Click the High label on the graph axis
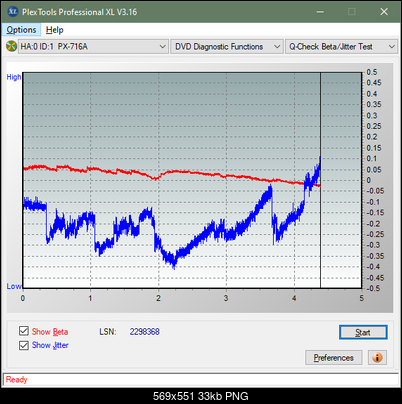 coord(14,77)
